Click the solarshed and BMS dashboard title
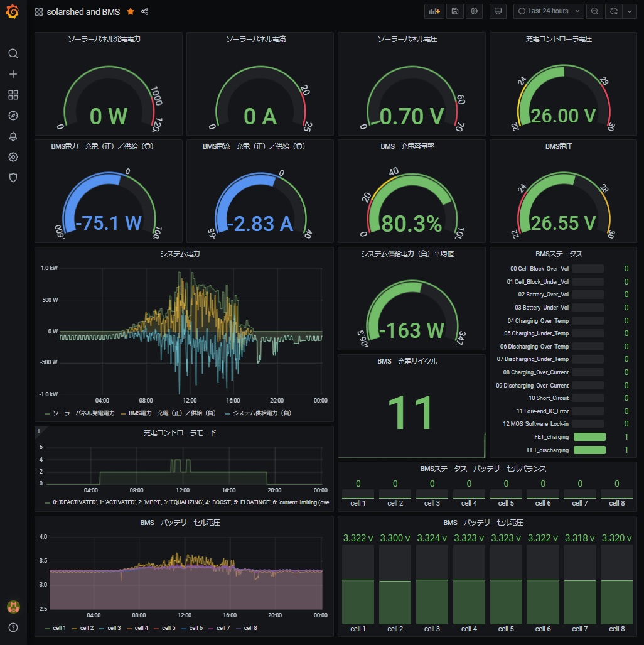644x645 pixels. click(x=83, y=12)
